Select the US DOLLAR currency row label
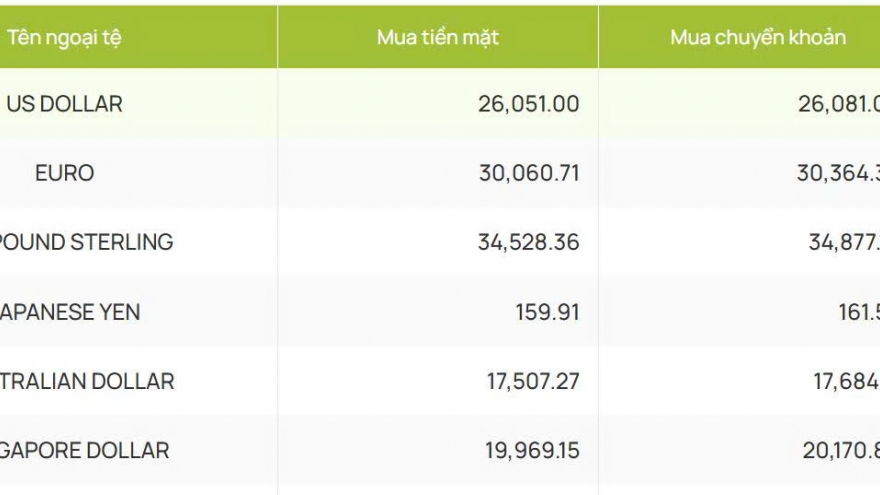 pyautogui.click(x=65, y=104)
